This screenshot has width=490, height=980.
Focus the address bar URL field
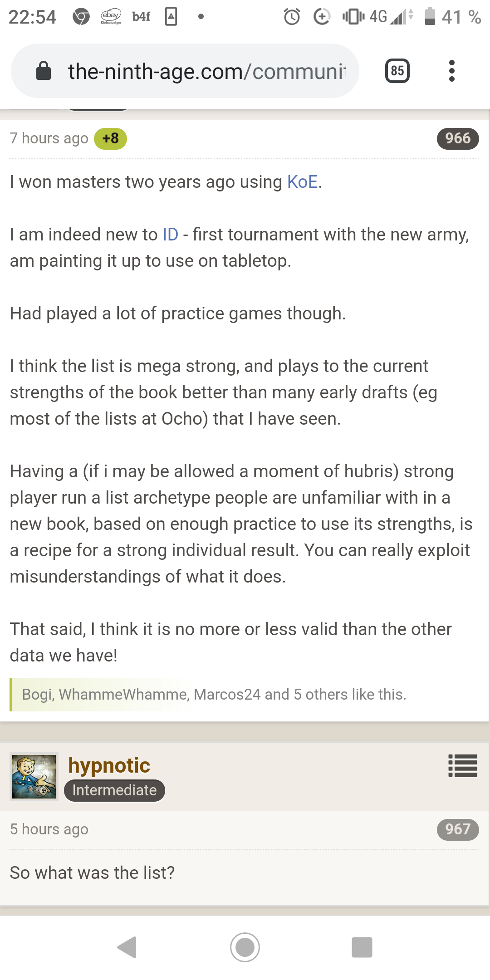(206, 71)
